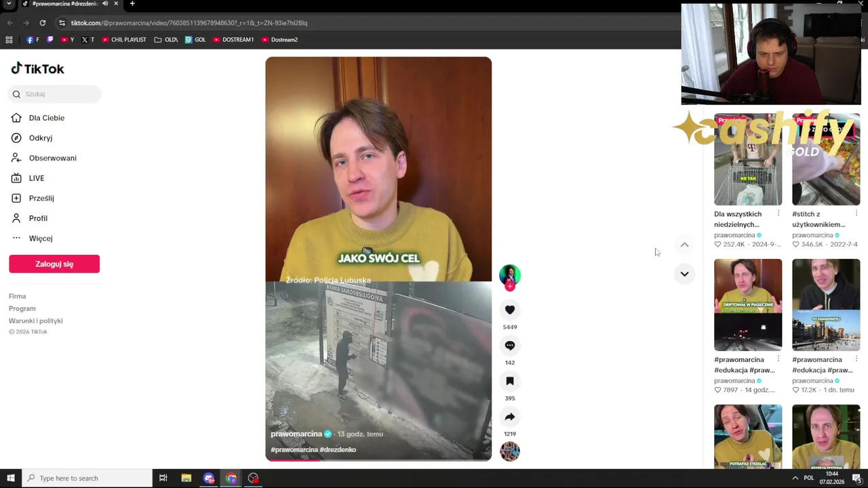This screenshot has width=868, height=488.
Task: Click the Task View icon on taskbar
Action: pyautogui.click(x=163, y=479)
